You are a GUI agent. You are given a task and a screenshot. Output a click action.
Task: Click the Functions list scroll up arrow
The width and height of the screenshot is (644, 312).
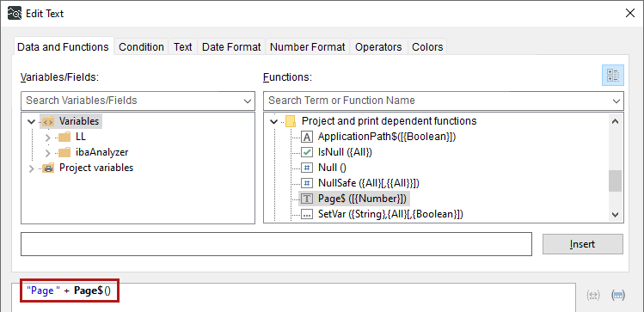615,121
